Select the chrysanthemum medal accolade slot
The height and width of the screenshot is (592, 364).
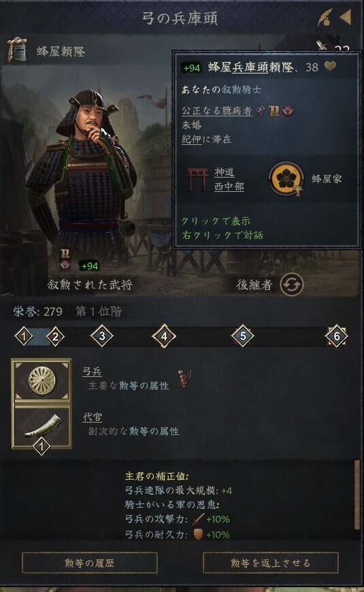click(x=42, y=380)
